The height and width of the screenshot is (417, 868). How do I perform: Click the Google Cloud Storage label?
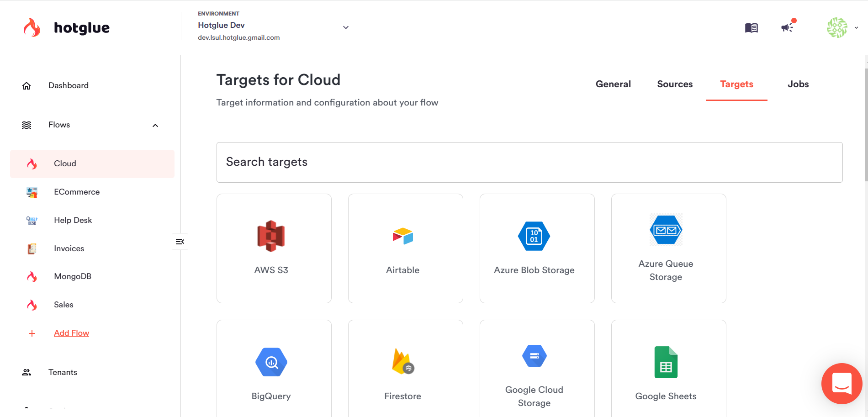pos(534,396)
